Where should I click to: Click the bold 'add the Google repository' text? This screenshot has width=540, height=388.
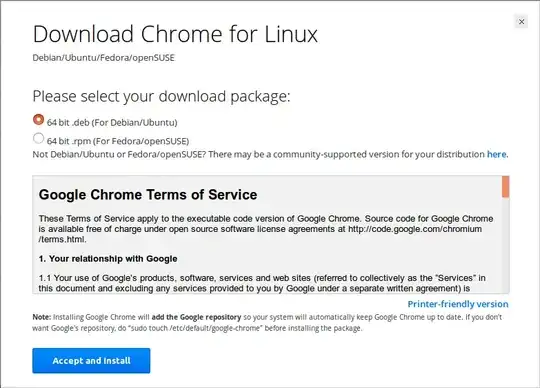(x=196, y=317)
